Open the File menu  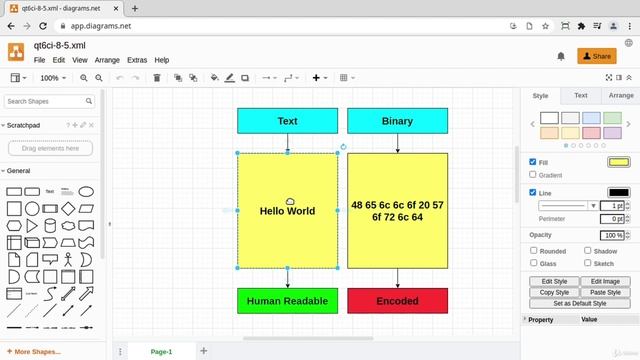pyautogui.click(x=39, y=60)
